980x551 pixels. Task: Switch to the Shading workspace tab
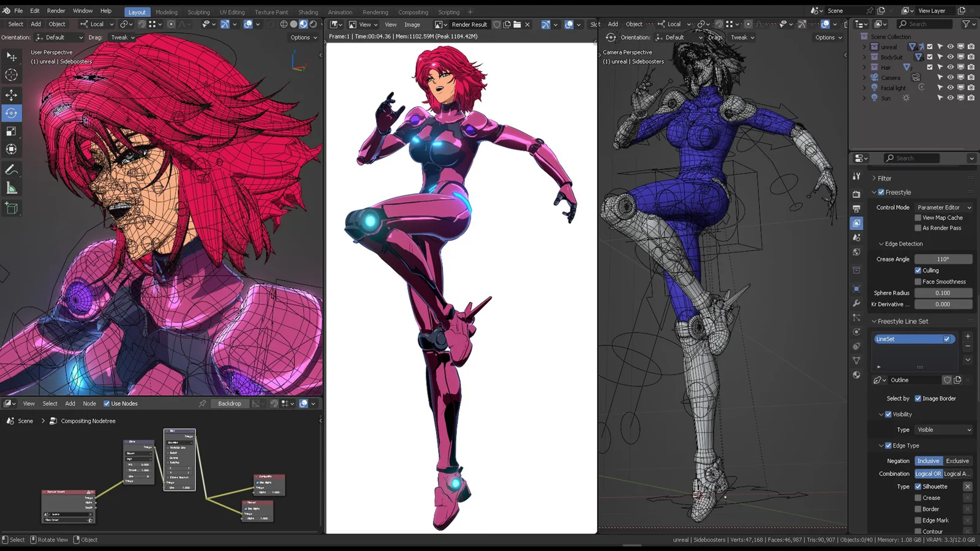coord(308,12)
